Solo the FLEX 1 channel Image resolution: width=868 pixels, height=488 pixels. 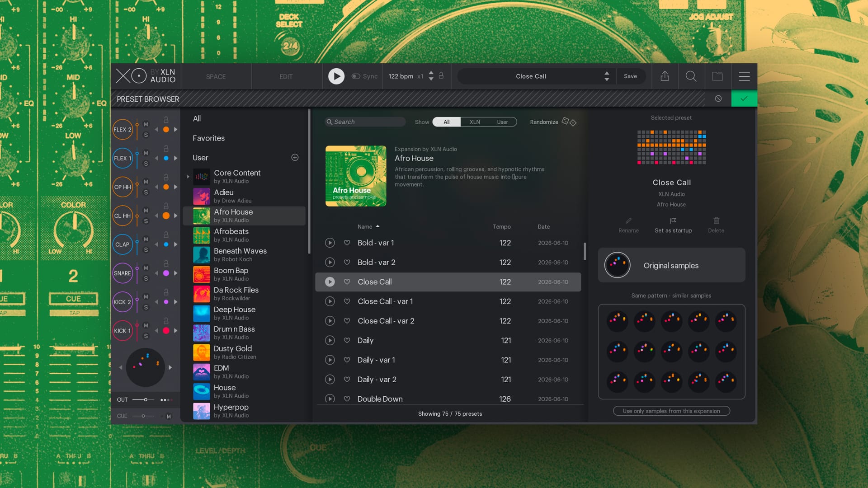pyautogui.click(x=146, y=164)
